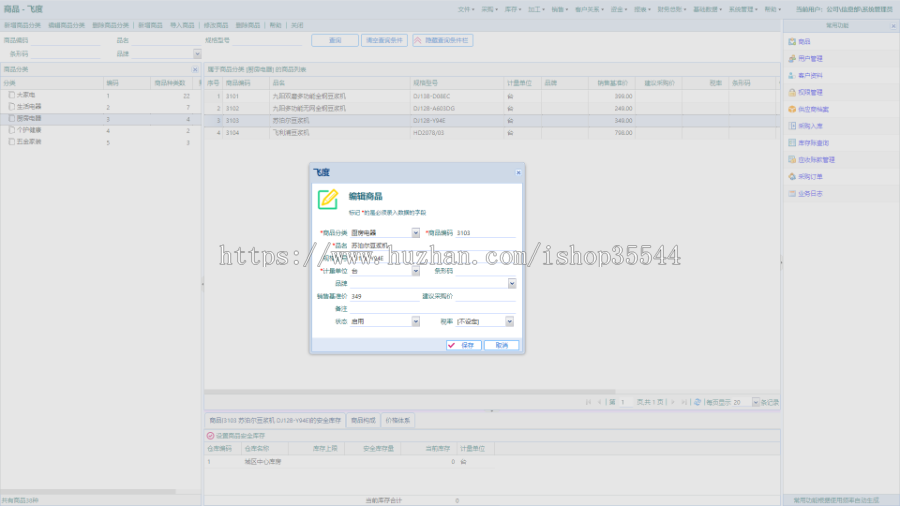Close the 飞度 edit dialog
This screenshot has width=900, height=506.
tap(518, 172)
